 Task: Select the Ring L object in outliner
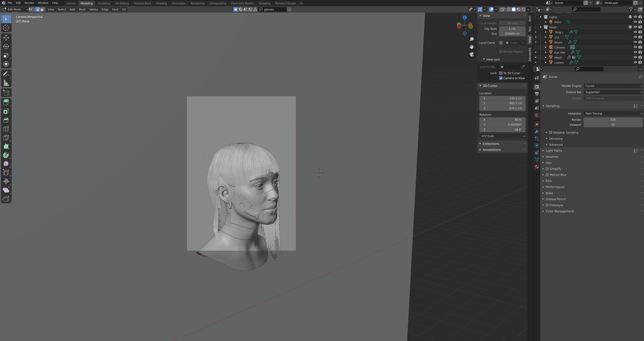click(x=559, y=32)
